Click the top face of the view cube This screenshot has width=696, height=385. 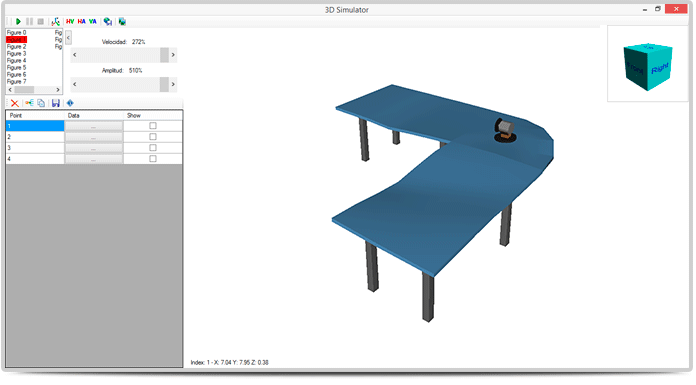click(649, 47)
